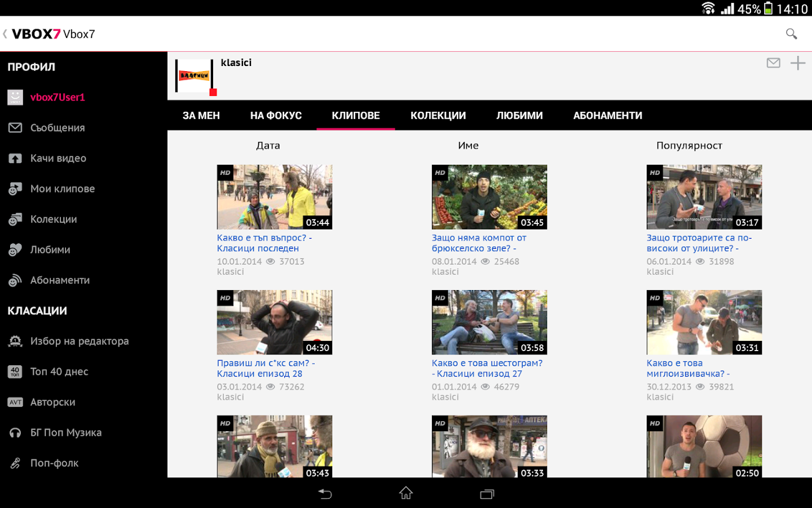
Task: Select the Качи видео upload icon
Action: [x=15, y=158]
